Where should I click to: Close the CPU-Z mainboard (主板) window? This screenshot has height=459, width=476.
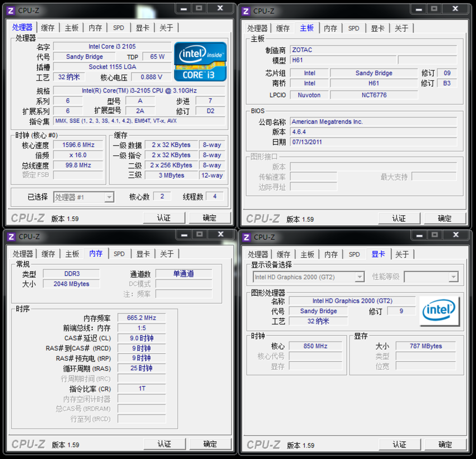456,9
